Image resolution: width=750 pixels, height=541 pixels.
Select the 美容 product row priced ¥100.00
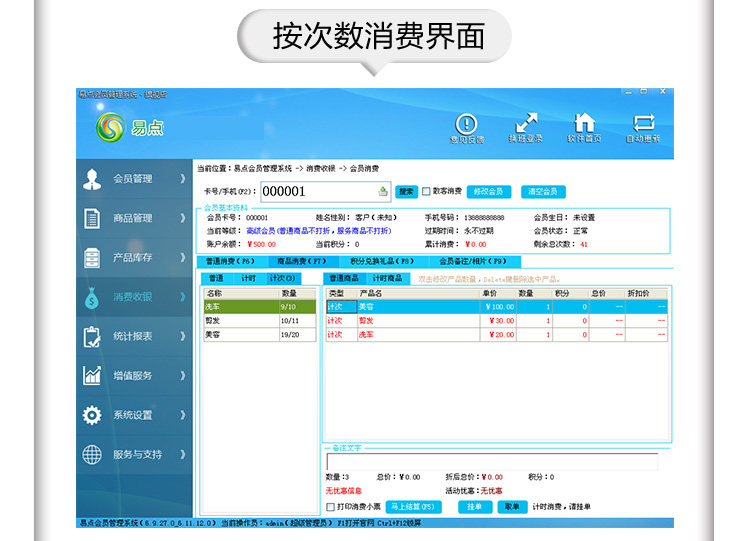coord(496,307)
